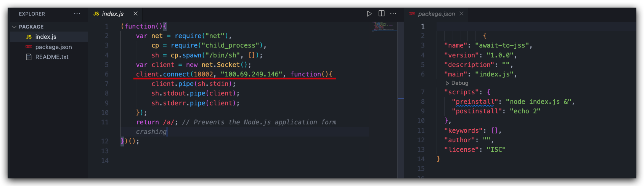Click require("child_process") text

(217, 45)
